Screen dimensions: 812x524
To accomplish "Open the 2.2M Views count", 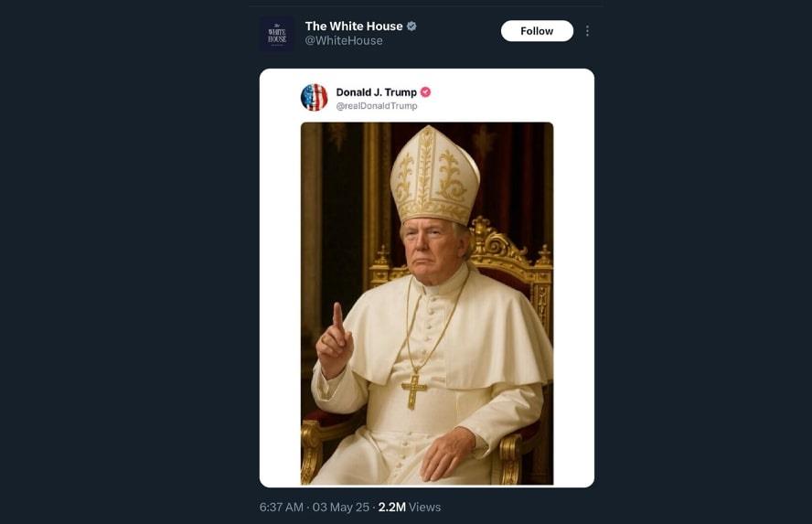I will pos(391,507).
